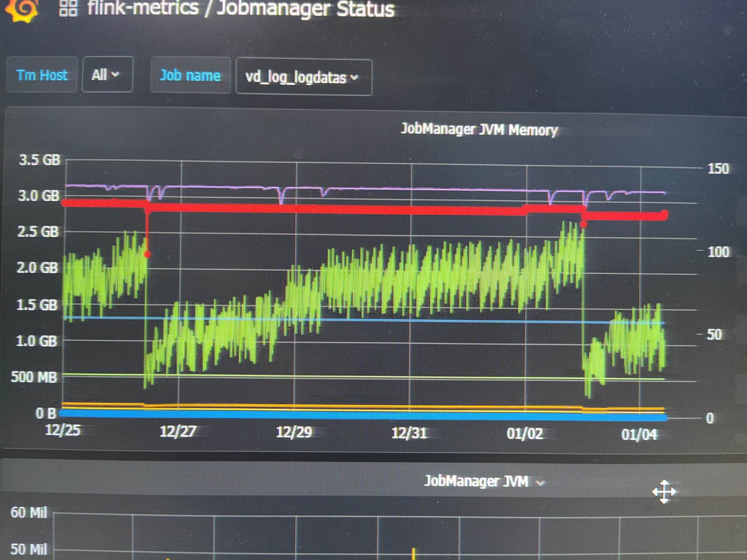Open the Tm Host All dropdown
The height and width of the screenshot is (560, 747).
[x=107, y=74]
